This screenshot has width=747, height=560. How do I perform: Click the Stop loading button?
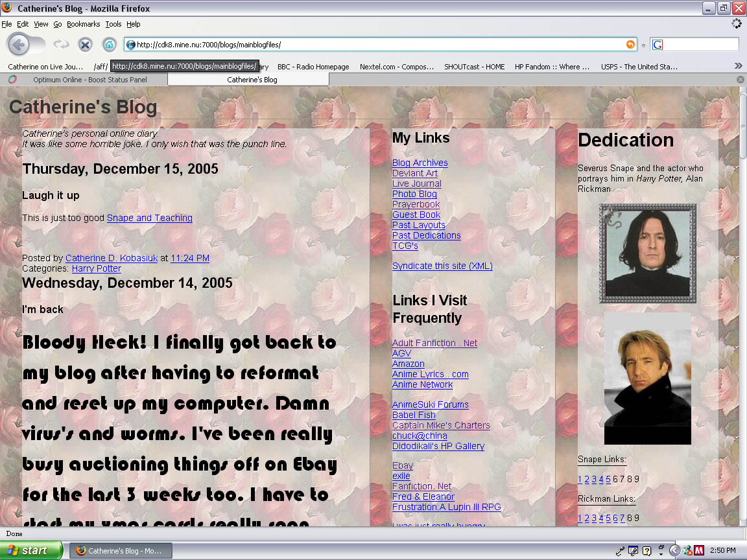pos(86,45)
